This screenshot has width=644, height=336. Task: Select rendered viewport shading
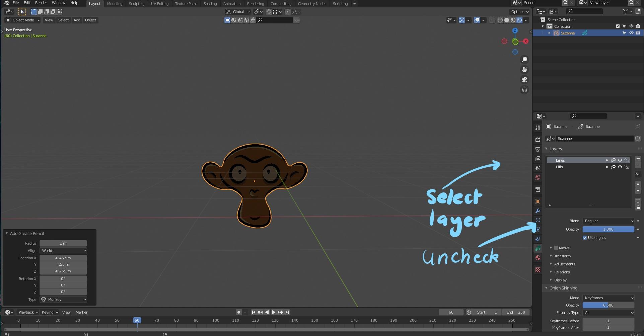(x=519, y=20)
